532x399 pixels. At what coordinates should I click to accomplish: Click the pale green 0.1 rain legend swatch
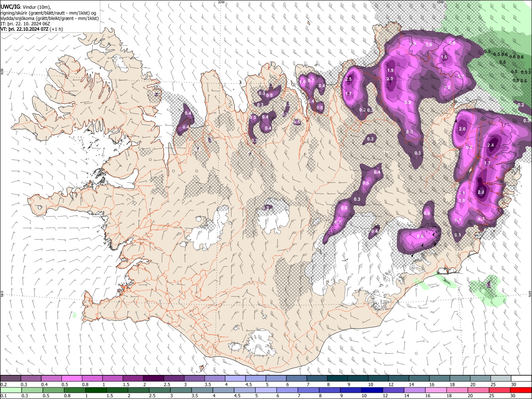tap(11, 390)
